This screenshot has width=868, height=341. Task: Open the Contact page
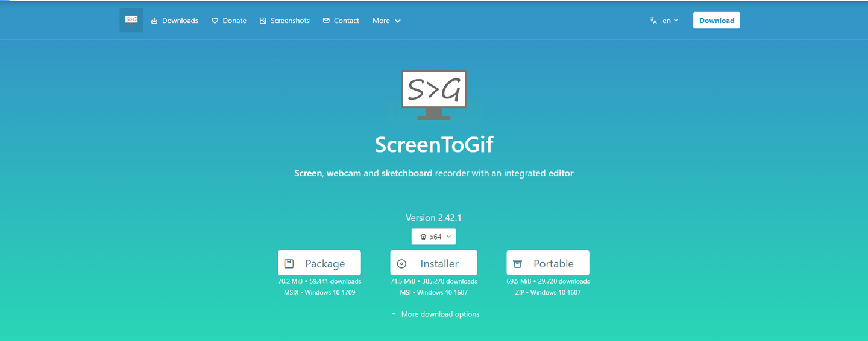pos(341,21)
